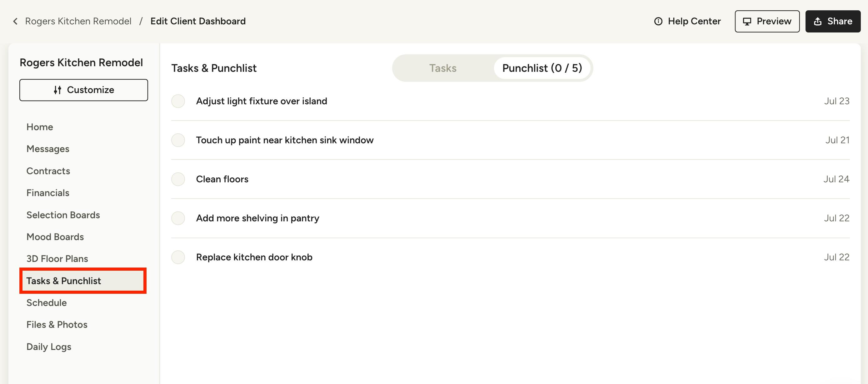
Task: Click the Jul 24 date on Clean floors
Action: (836, 179)
